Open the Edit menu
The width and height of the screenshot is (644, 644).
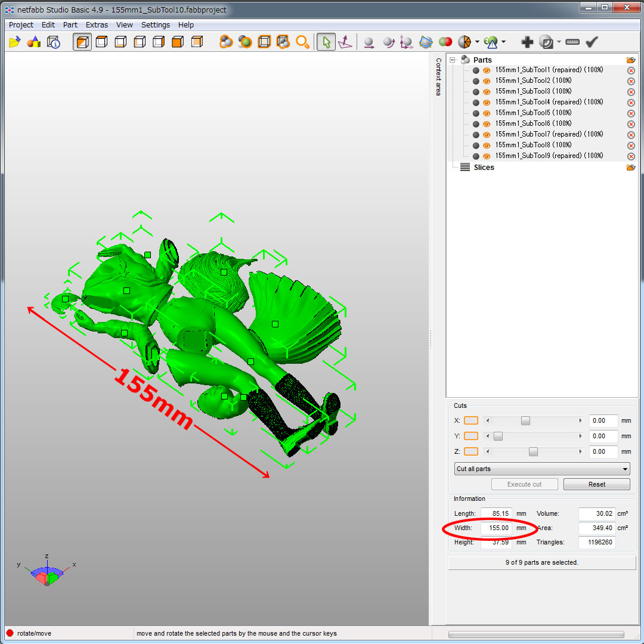coord(48,24)
